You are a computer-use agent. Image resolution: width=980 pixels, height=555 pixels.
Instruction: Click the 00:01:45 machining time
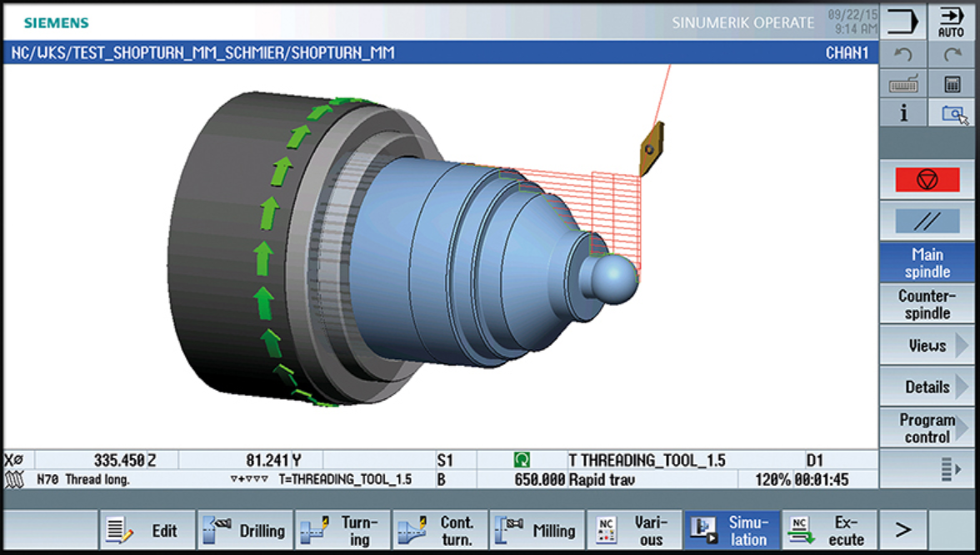[822, 479]
